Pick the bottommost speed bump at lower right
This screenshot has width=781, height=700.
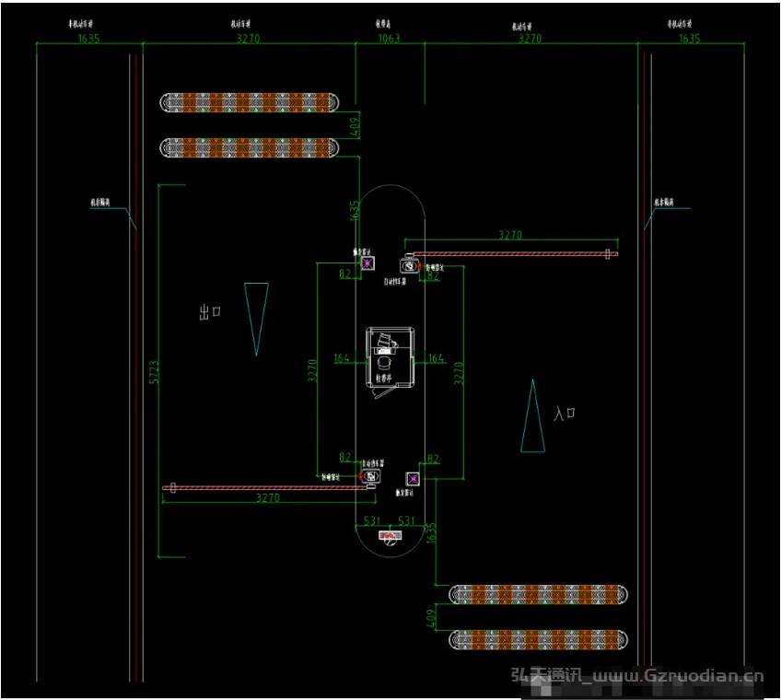coord(539,638)
